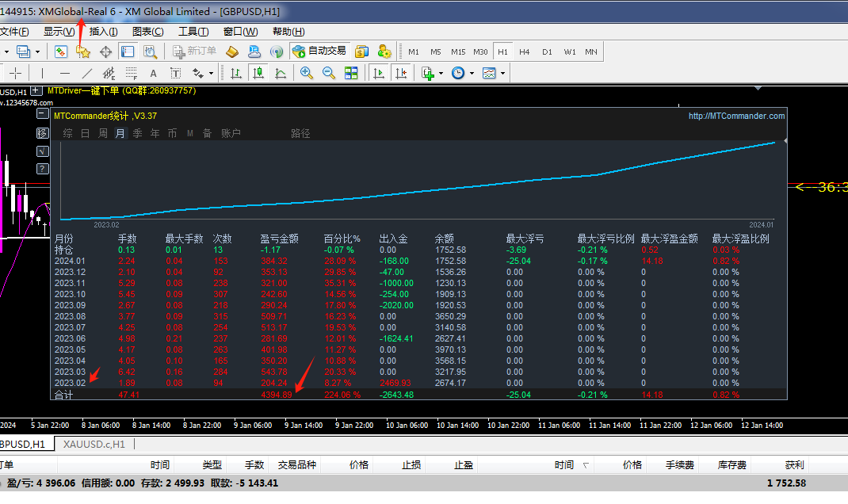Expand the periods clock dropdown arrow
Screen dimensions: 848x504
[472, 73]
